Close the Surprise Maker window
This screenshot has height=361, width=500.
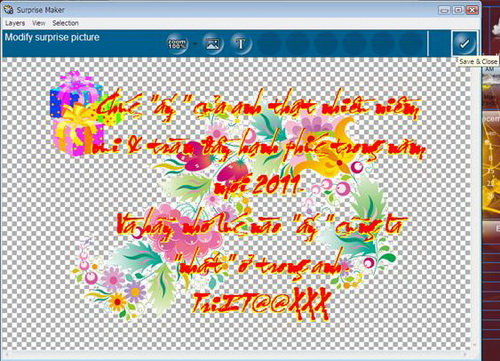coord(472,10)
